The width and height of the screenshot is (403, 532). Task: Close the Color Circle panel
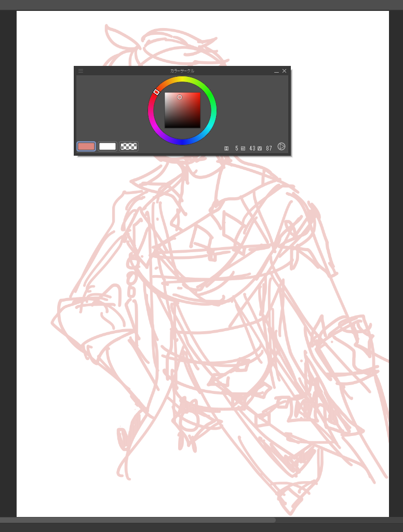tap(285, 71)
